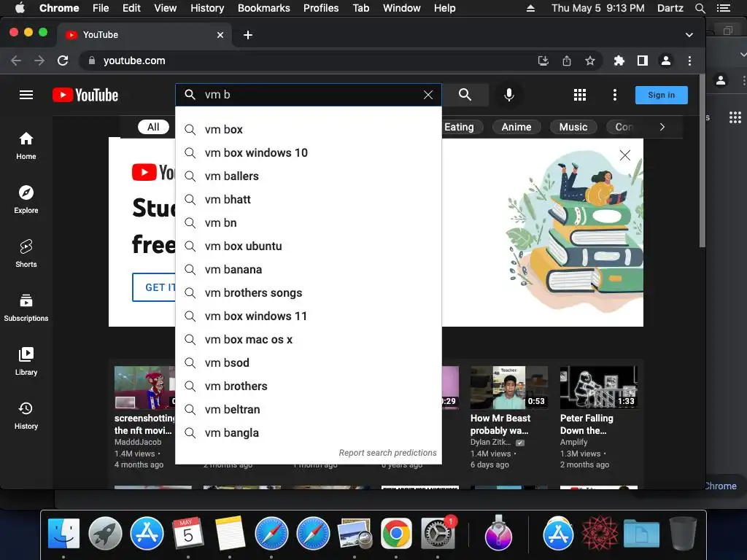
Task: Click the share page icon
Action: 566,61
